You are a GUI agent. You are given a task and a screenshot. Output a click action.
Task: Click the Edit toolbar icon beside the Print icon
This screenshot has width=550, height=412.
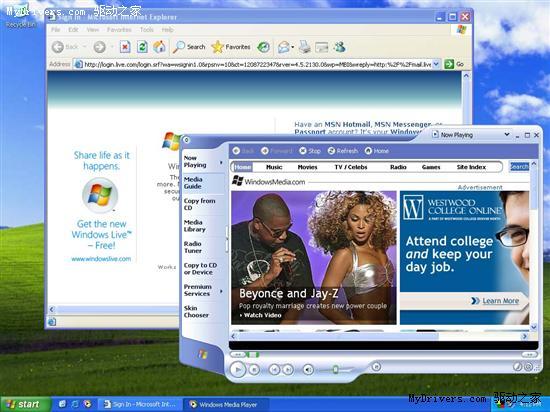pos(322,47)
